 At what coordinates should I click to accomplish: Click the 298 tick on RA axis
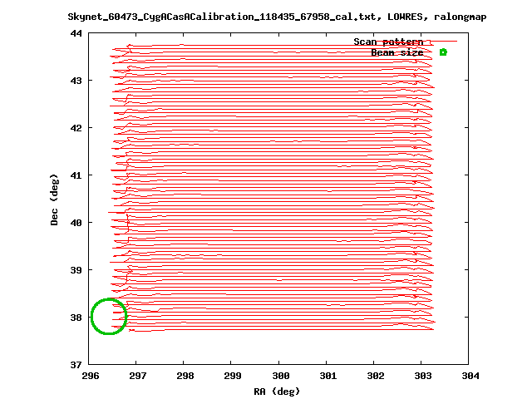(185, 376)
